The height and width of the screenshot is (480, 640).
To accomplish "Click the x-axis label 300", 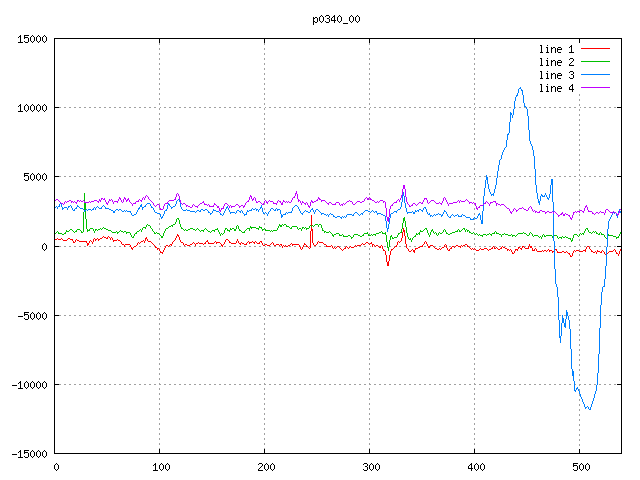I will 371,467.
